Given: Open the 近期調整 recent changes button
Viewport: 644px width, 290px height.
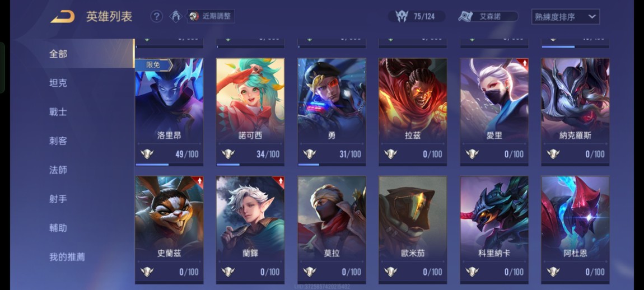Looking at the screenshot, I should tap(211, 16).
